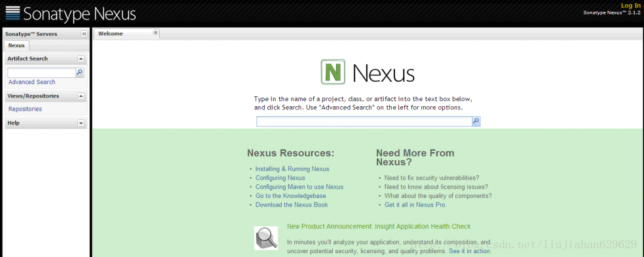Click Get it all in Nexus Pro
Viewport: 644px width, 257px height.
(x=415, y=204)
